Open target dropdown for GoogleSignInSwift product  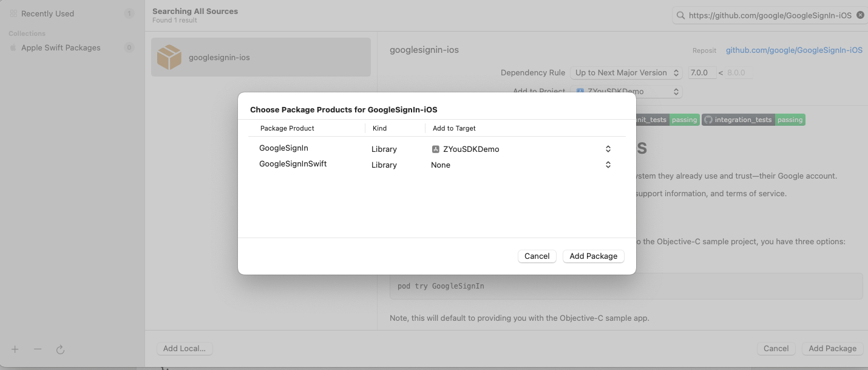(608, 165)
